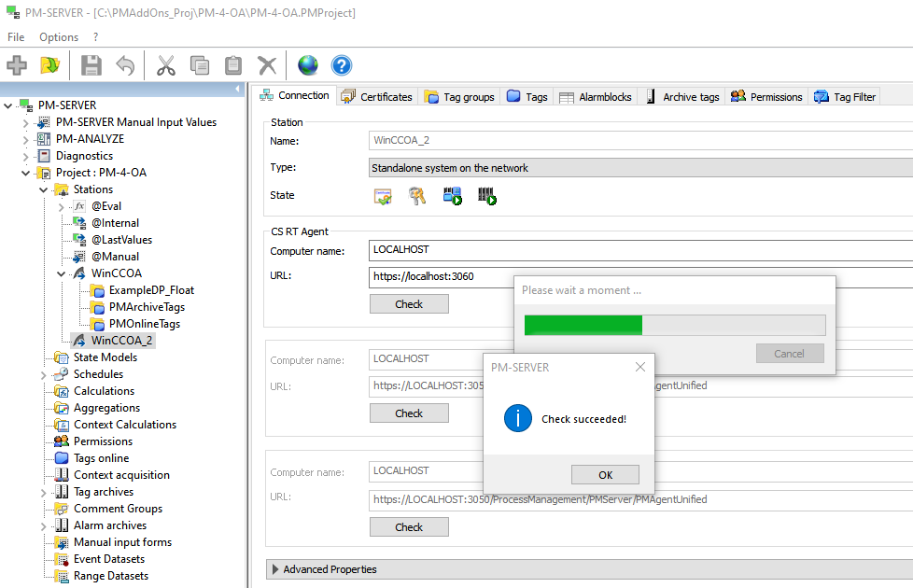Image resolution: width=913 pixels, height=588 pixels.
Task: Expand the Tag archives tree node
Action: pyautogui.click(x=44, y=492)
